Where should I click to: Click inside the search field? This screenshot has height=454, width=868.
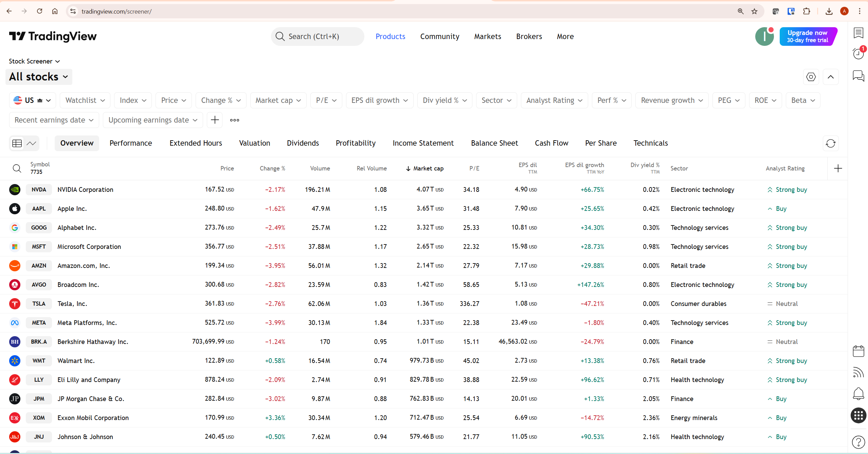pyautogui.click(x=317, y=36)
